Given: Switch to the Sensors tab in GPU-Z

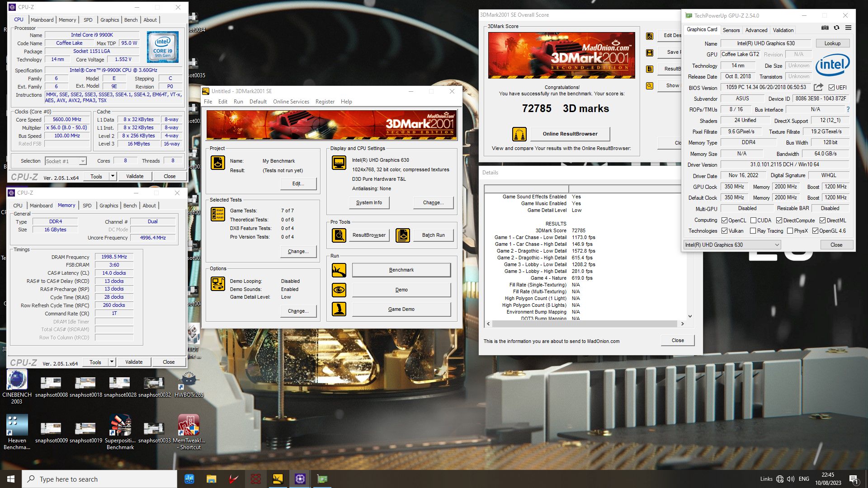Looking at the screenshot, I should [731, 30].
